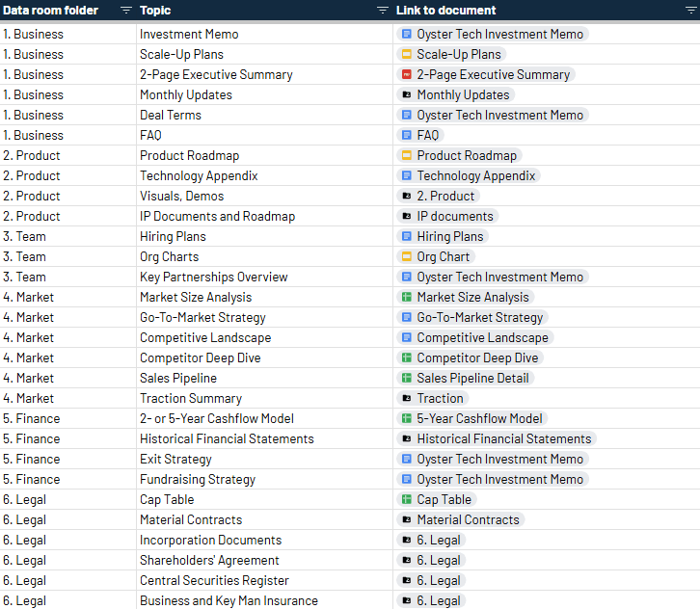Select '1. Business' cell in FAQ row
700x609 pixels.
pos(67,135)
